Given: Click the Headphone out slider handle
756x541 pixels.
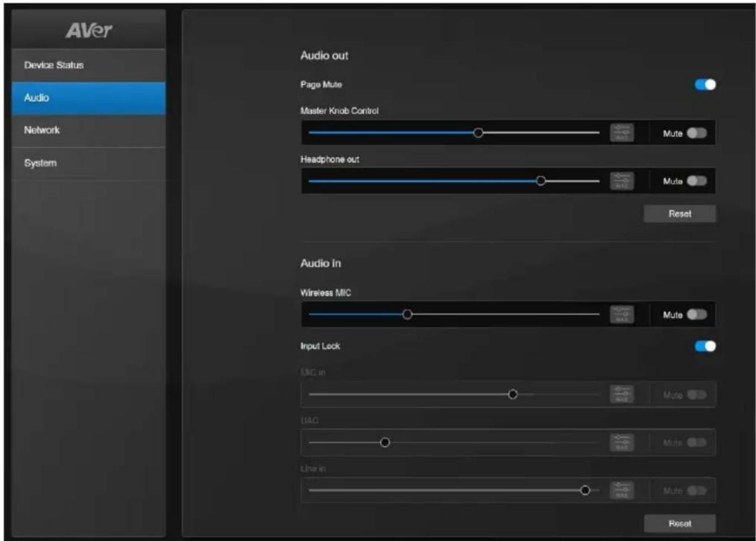Looking at the screenshot, I should [x=541, y=181].
